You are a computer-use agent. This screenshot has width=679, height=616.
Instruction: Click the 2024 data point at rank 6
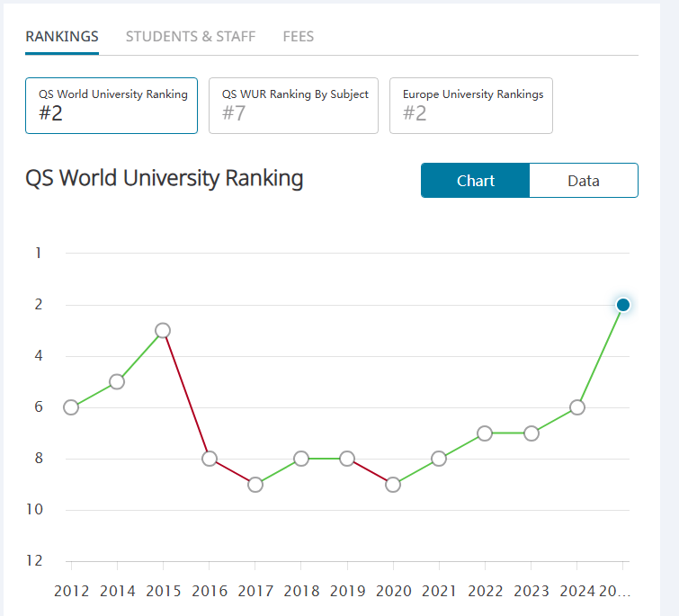coord(577,407)
